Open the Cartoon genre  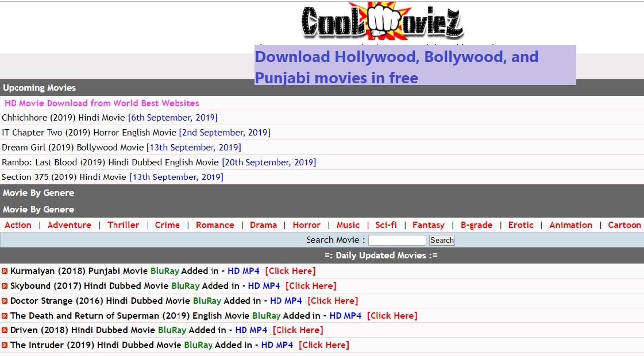(624, 225)
